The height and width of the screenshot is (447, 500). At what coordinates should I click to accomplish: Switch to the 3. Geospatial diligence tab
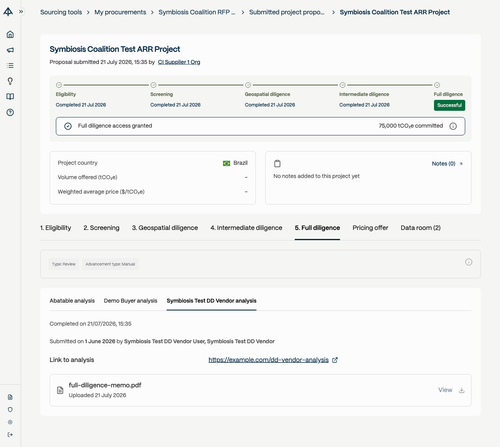pos(165,228)
